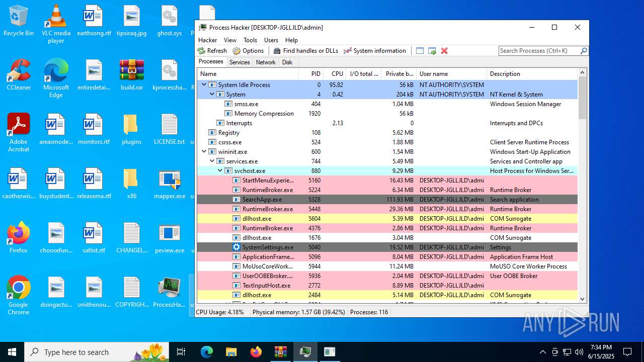Viewport: 644px width, 362px height.
Task: Sort by the Private bytes column
Action: pyautogui.click(x=399, y=74)
